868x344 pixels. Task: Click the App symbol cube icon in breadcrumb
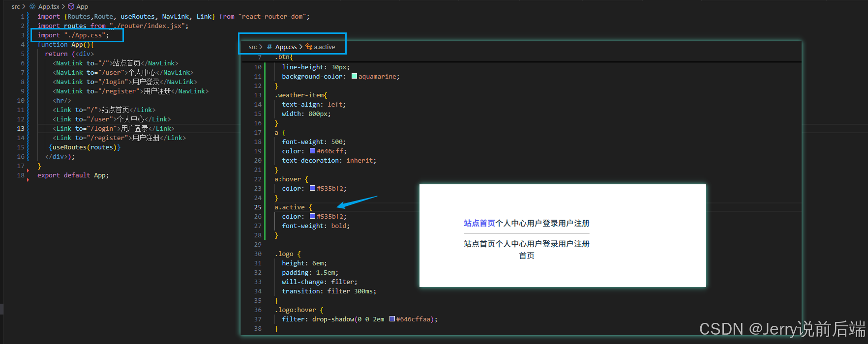(x=71, y=6)
